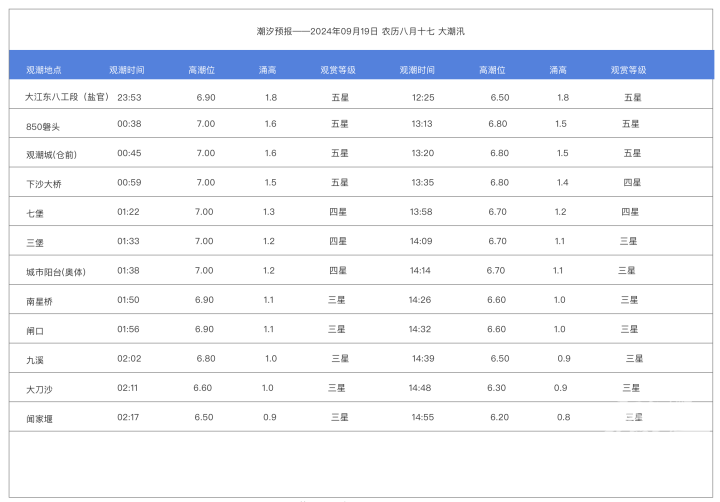This screenshot has width=720, height=502.
Task: Click location '大刀沙'
Action: (39, 389)
